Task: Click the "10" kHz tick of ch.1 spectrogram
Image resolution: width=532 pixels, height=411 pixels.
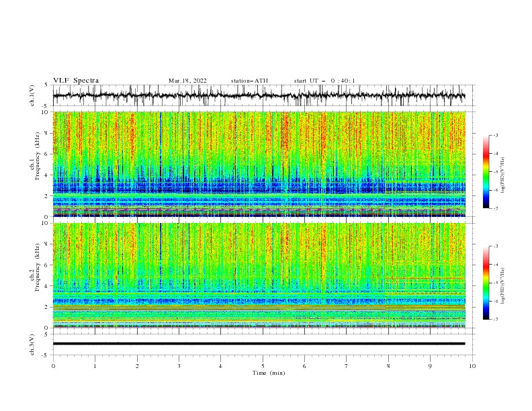Action: [x=46, y=112]
